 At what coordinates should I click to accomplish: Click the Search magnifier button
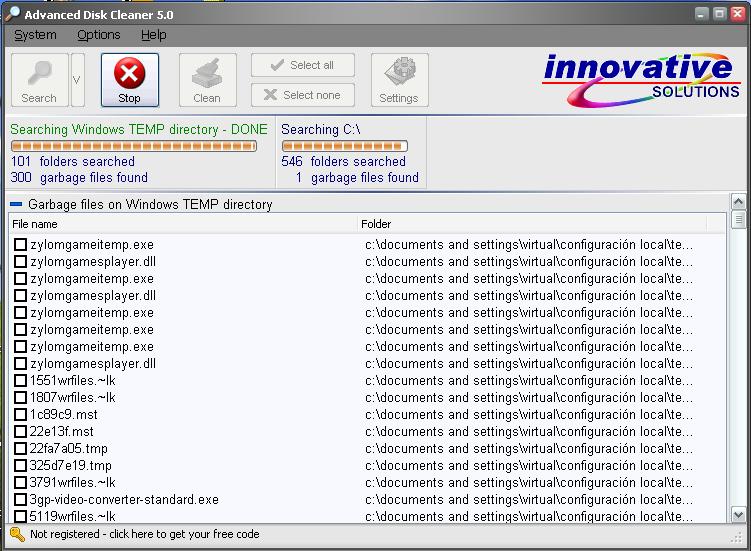[40, 80]
